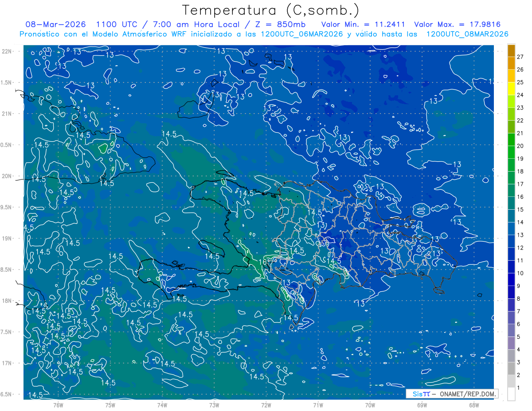Click the "16" contour label on map
The height and width of the screenshot is (411, 532).
(262, 262)
